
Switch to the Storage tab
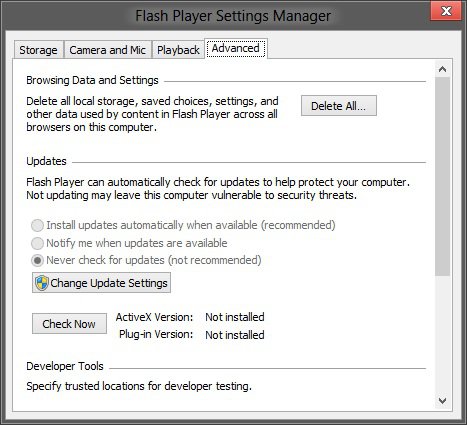pos(38,50)
